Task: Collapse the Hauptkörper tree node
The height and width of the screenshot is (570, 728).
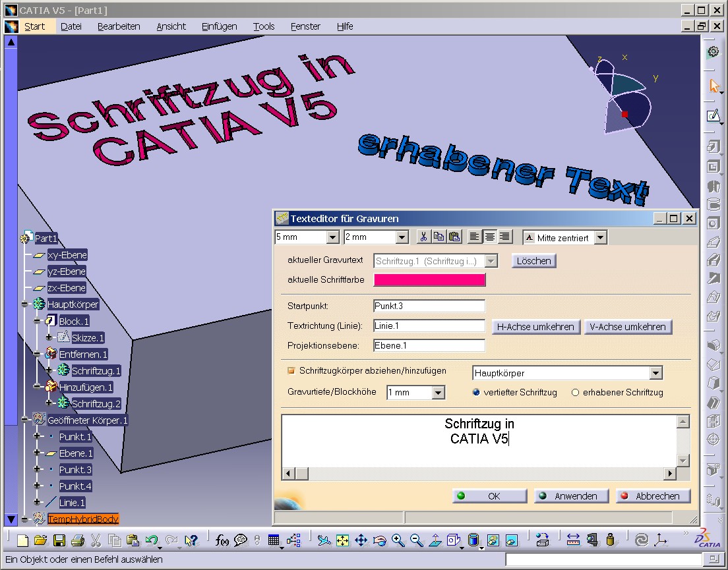Action: pos(24,304)
